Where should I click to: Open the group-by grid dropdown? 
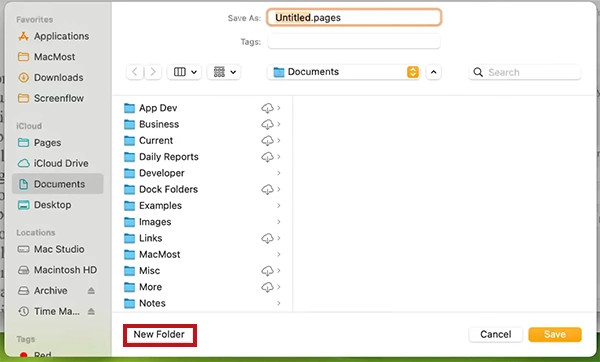click(x=224, y=72)
